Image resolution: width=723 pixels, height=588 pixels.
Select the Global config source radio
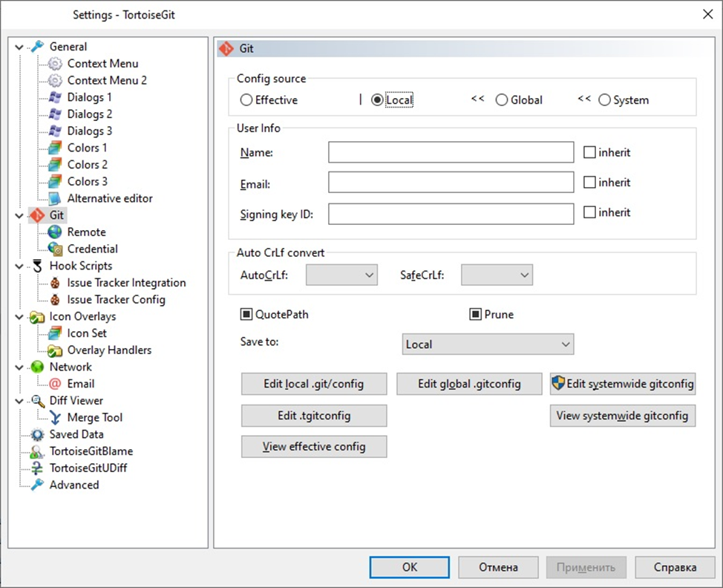click(502, 100)
